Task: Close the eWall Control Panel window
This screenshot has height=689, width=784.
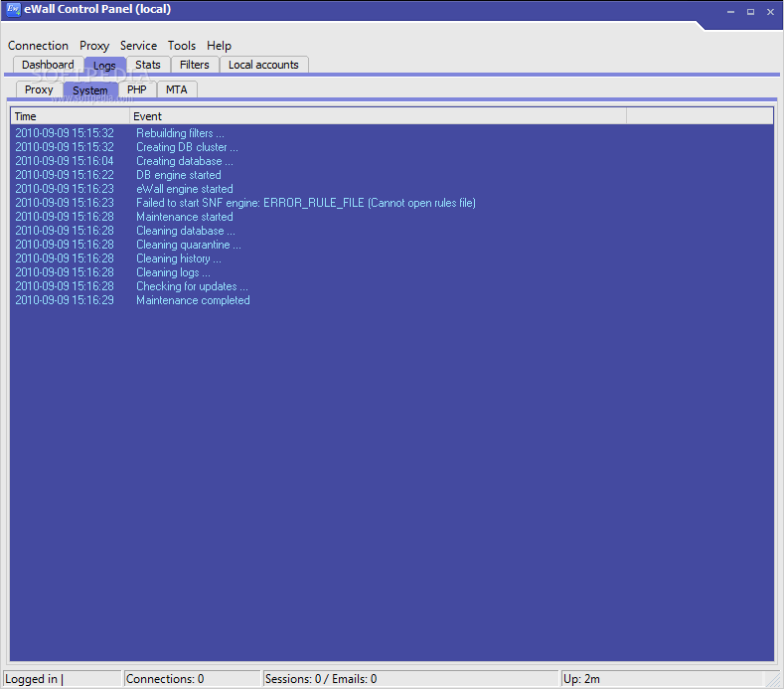Action: pyautogui.click(x=770, y=12)
